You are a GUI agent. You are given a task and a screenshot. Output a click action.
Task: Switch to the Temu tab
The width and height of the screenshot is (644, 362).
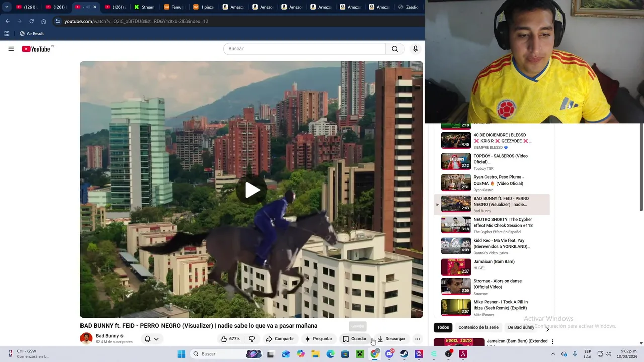(x=174, y=7)
